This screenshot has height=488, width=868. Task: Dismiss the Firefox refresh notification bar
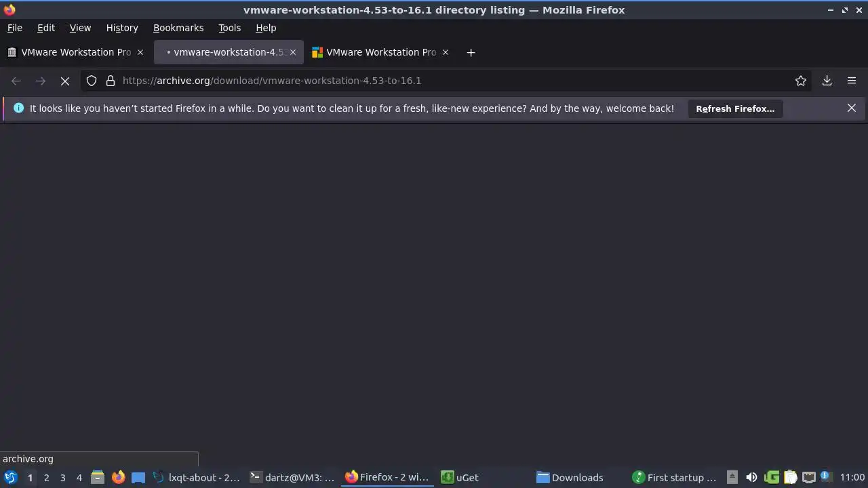coord(852,108)
